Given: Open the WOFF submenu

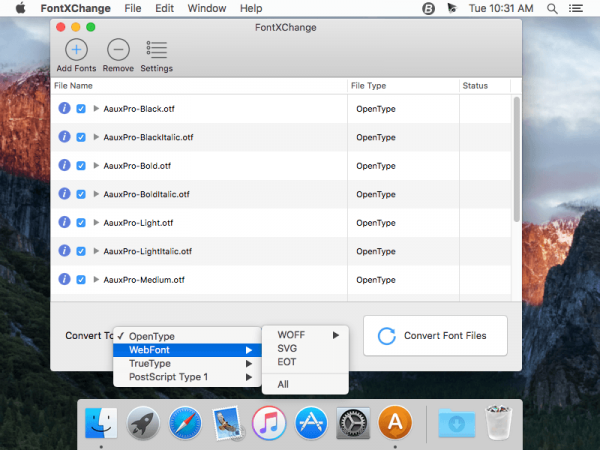Looking at the screenshot, I should click(x=305, y=335).
